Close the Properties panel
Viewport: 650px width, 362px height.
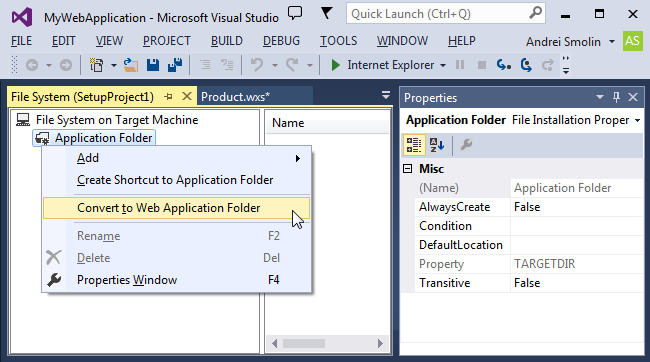[633, 97]
